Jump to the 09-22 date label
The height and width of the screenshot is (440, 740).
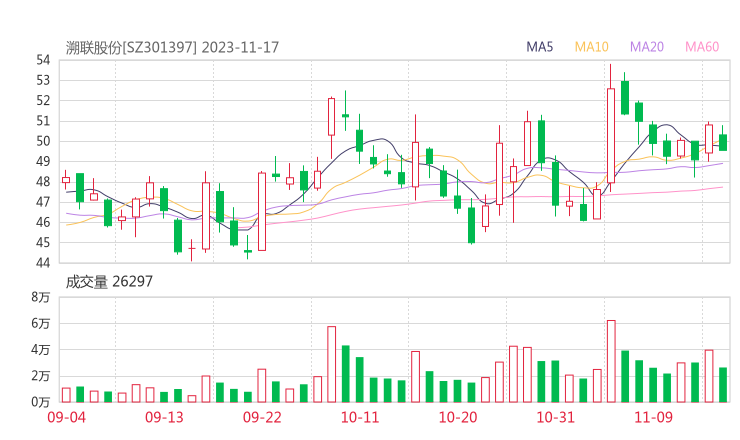(x=262, y=418)
